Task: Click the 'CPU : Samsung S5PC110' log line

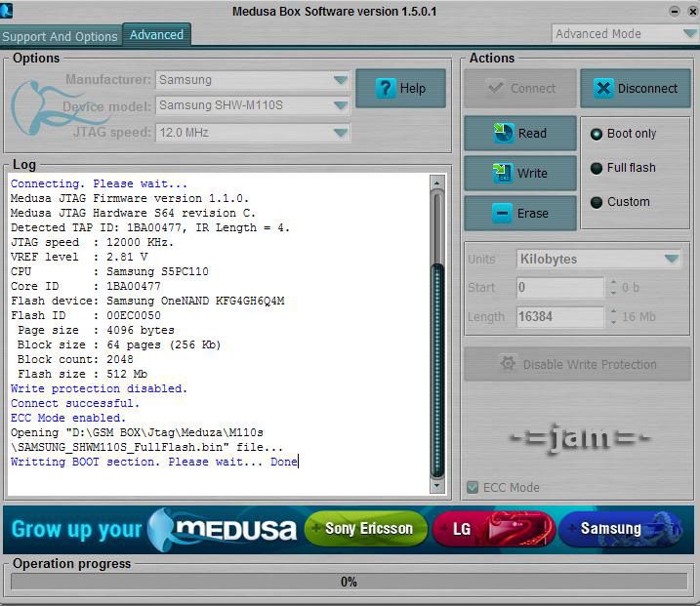Action: 109,271
